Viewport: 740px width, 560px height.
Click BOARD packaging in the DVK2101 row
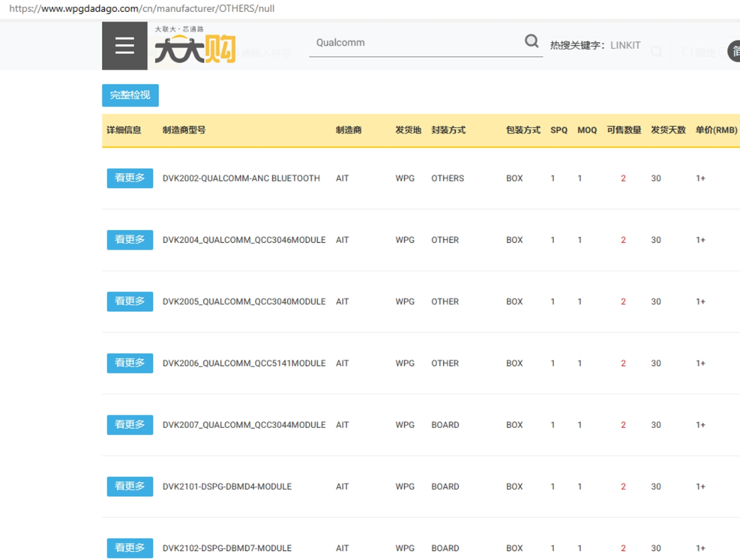[x=445, y=487]
